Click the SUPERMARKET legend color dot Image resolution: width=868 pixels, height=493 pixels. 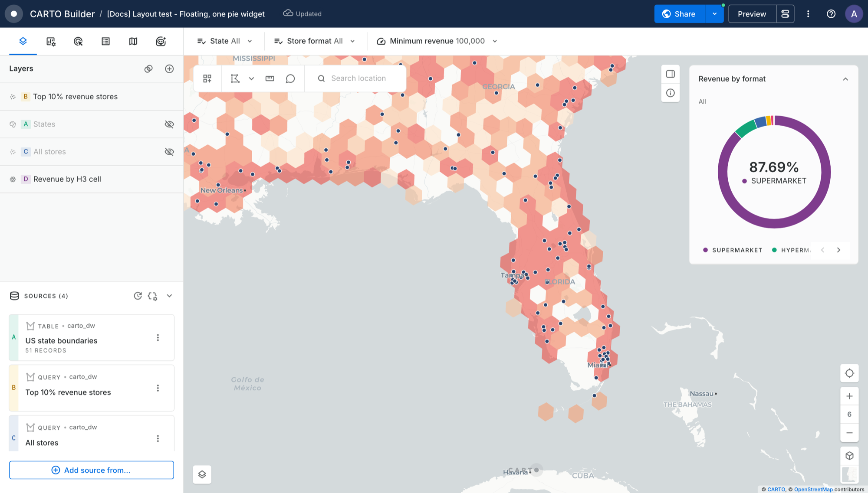coord(705,250)
